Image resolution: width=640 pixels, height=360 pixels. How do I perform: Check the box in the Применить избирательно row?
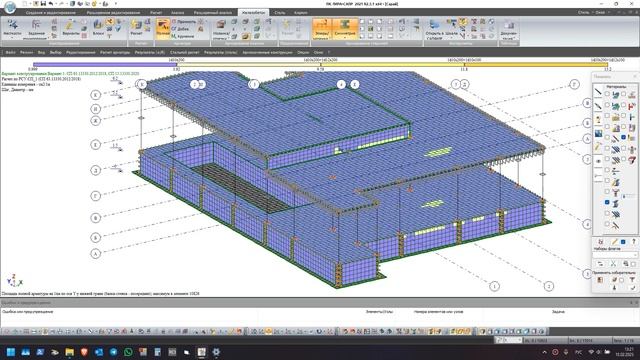coord(622,280)
